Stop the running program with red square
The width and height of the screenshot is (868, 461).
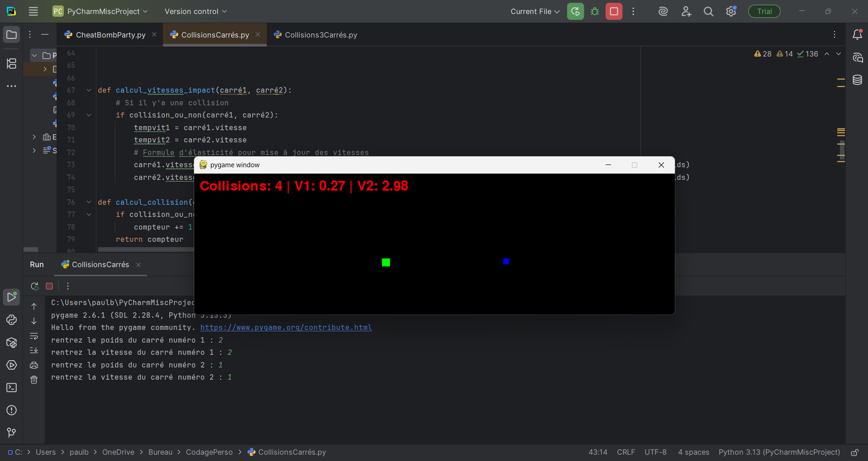click(614, 11)
